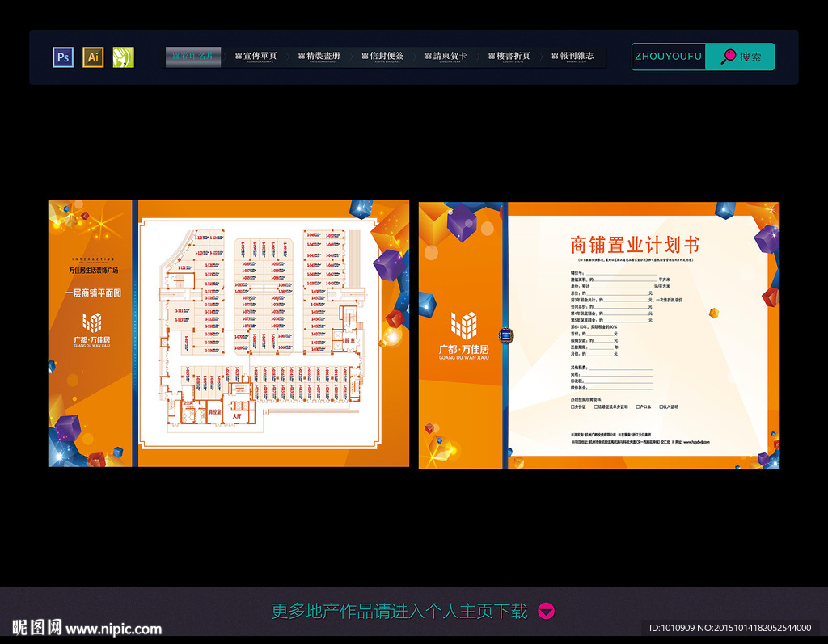
Task: Enable the 收入证明 checkbox
Action: [661, 406]
